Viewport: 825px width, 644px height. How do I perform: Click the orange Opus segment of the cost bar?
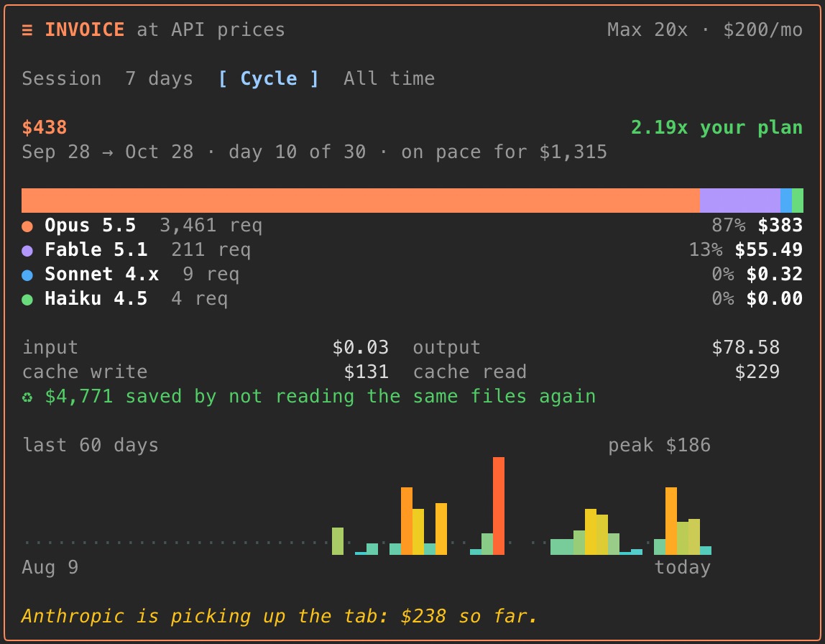pyautogui.click(x=361, y=201)
